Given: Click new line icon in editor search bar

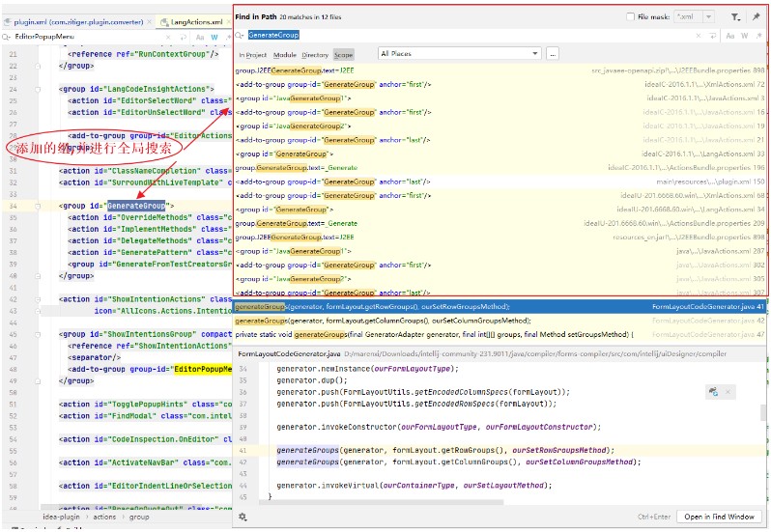Looking at the screenshot, I should tap(184, 38).
